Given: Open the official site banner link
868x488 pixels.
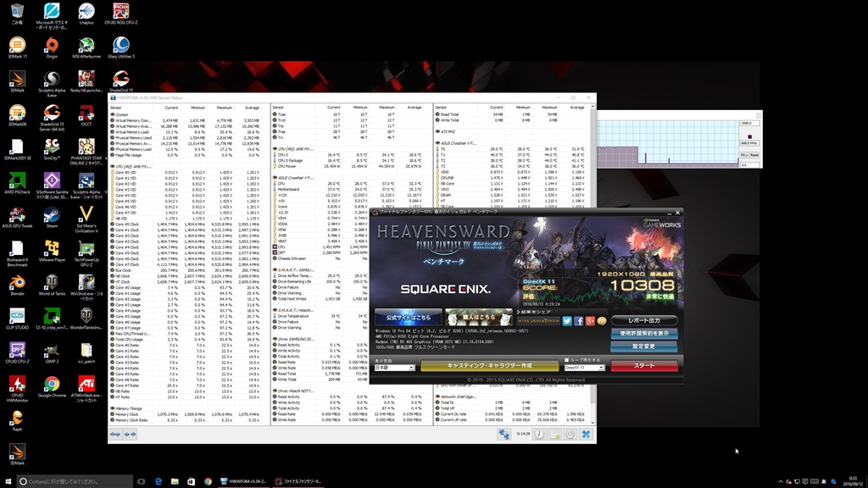Looking at the screenshot, I should (x=408, y=318).
